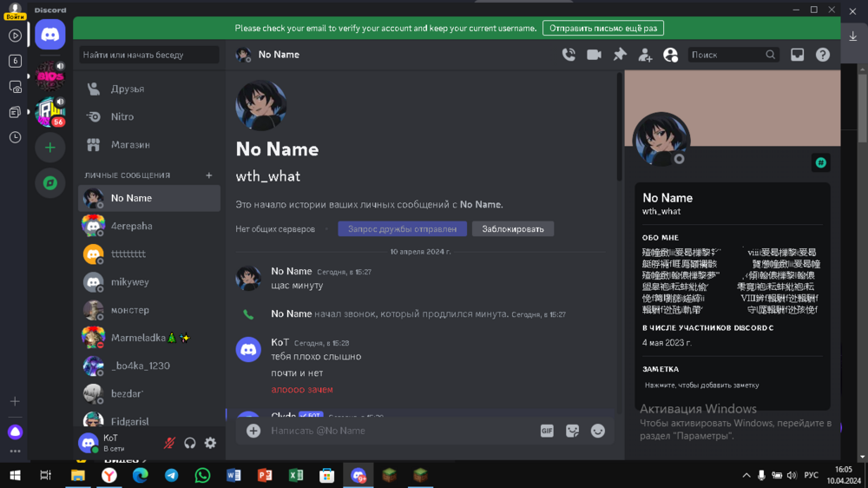868x488 pixels.
Task: Open the BIOS pink server icon
Action: (49, 76)
